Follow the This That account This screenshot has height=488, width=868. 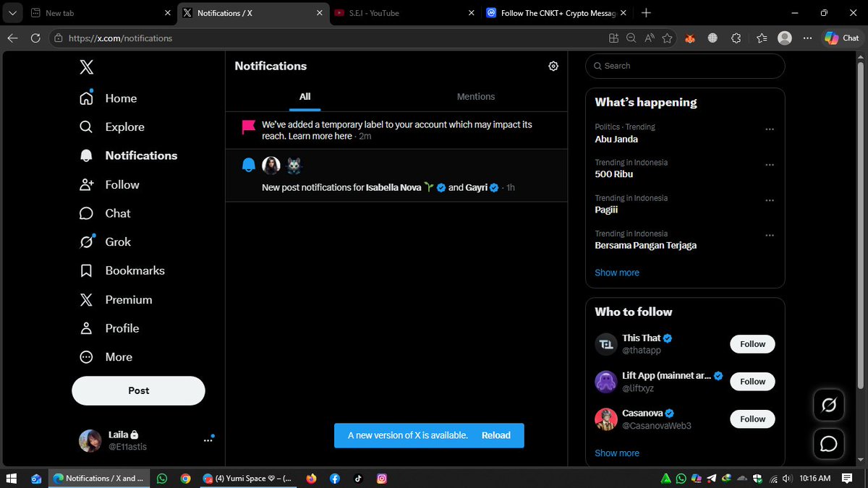pos(752,344)
